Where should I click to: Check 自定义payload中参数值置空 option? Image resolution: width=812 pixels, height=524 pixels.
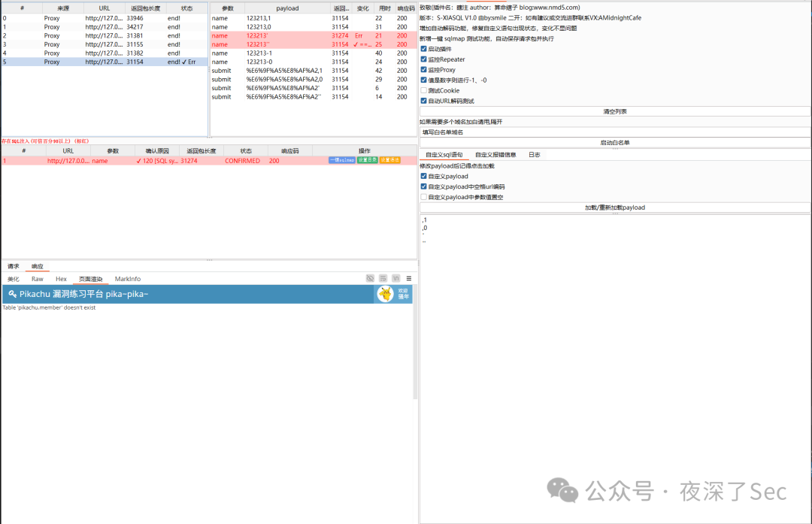coord(425,196)
